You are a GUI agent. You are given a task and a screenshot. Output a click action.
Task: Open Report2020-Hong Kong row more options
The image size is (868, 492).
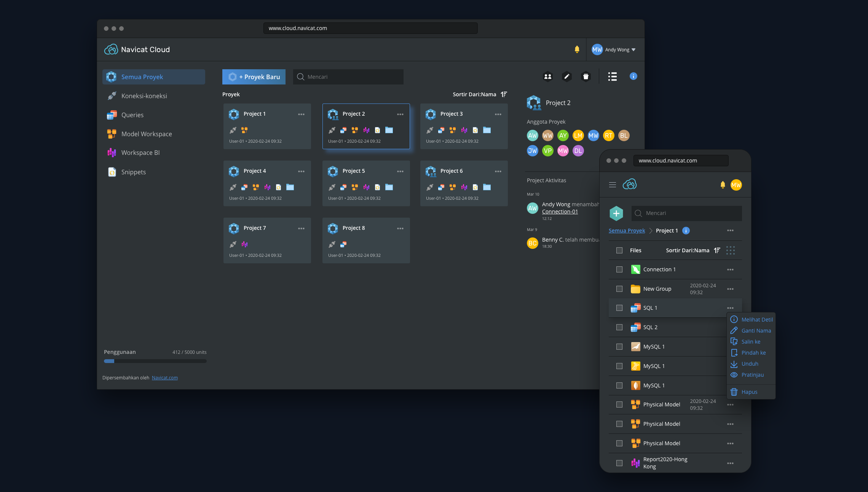[x=730, y=463]
